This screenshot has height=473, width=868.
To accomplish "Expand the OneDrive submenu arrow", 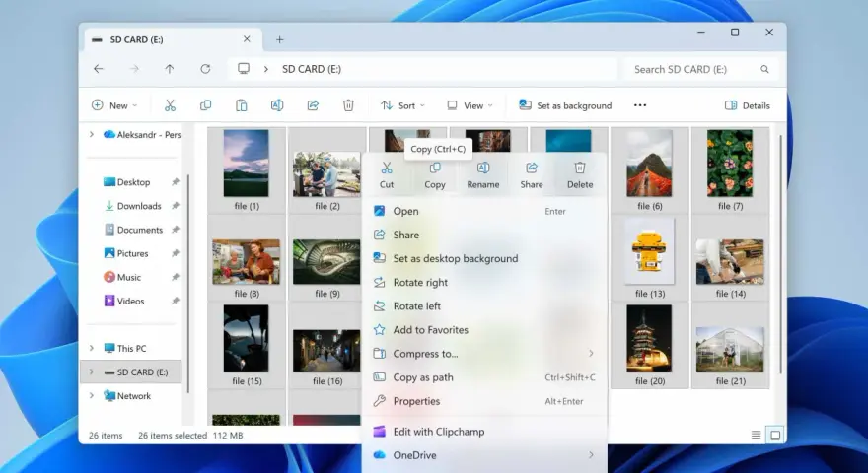I will [x=591, y=454].
